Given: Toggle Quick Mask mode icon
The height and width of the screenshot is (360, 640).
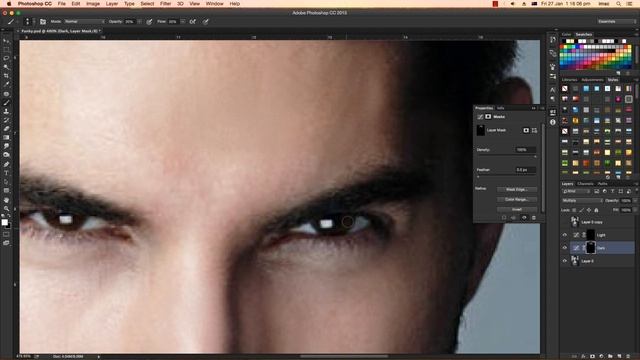Looking at the screenshot, I should pyautogui.click(x=6, y=234).
